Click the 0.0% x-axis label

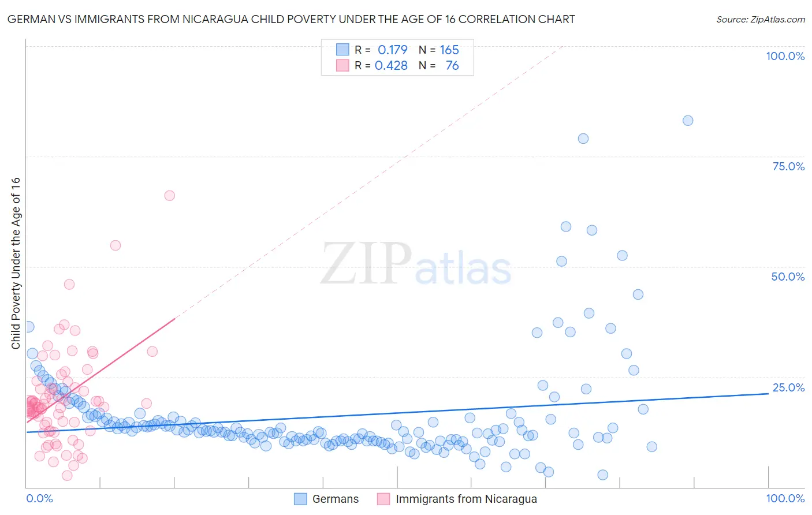[x=39, y=498]
